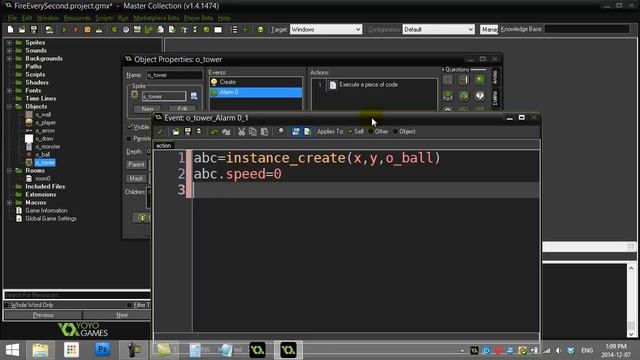The height and width of the screenshot is (360, 640).
Task: Open help with green question mark icon
Action: click(x=260, y=29)
